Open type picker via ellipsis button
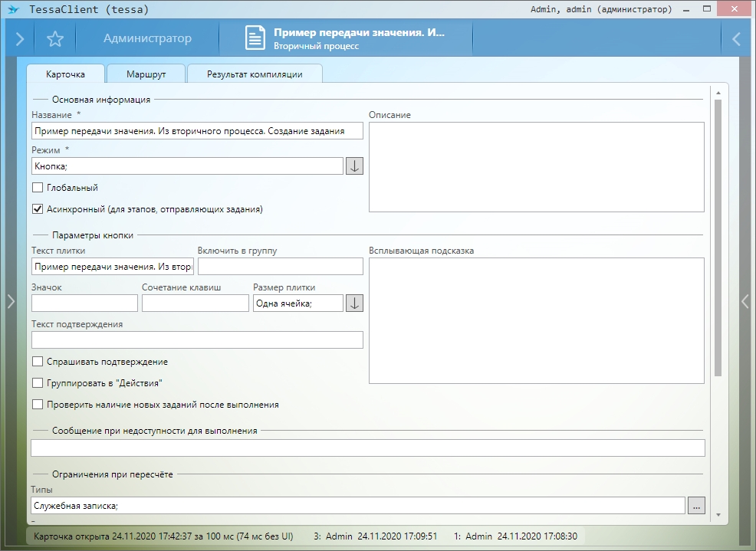This screenshot has height=551, width=756. pyautogui.click(x=695, y=505)
